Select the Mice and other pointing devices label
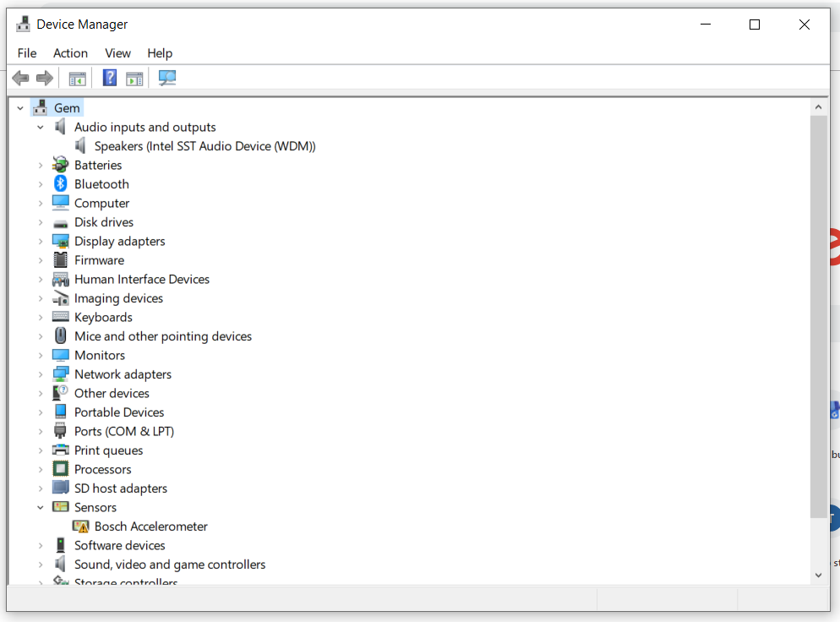 tap(163, 336)
